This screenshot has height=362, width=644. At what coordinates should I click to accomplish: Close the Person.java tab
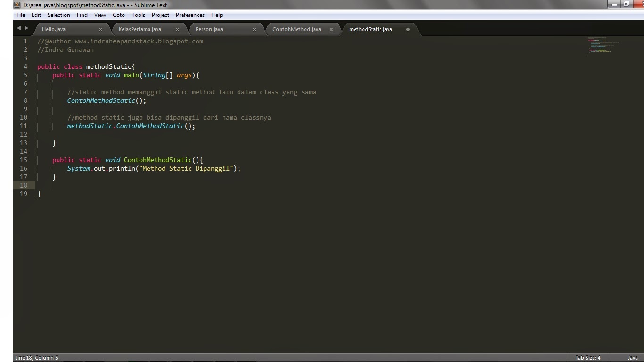[254, 29]
